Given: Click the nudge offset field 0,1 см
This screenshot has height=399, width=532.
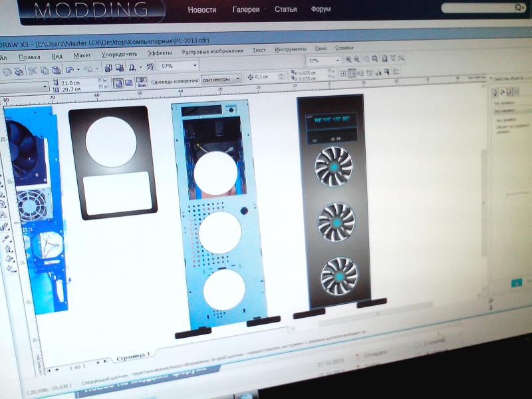Looking at the screenshot, I should [x=265, y=76].
